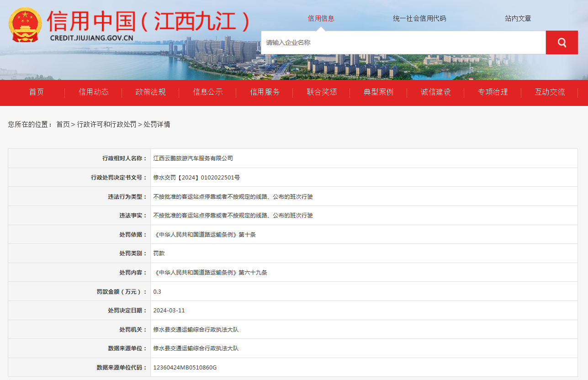Focus the 请输入企业名称 search field
Viewport: 588px width, 380px height.
pos(403,42)
